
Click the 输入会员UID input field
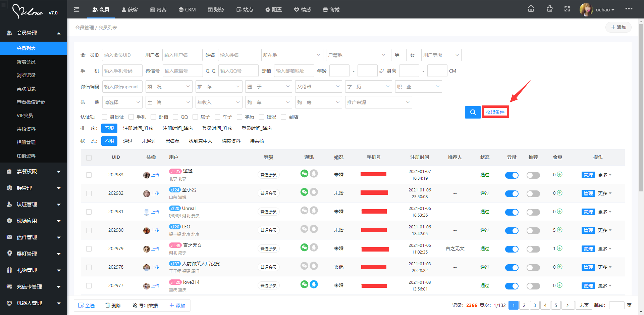click(122, 55)
